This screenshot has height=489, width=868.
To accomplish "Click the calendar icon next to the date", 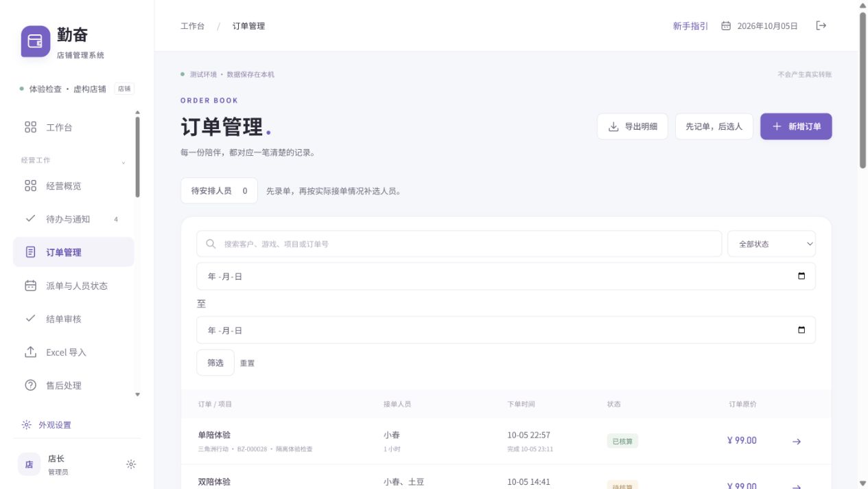I will pos(726,26).
